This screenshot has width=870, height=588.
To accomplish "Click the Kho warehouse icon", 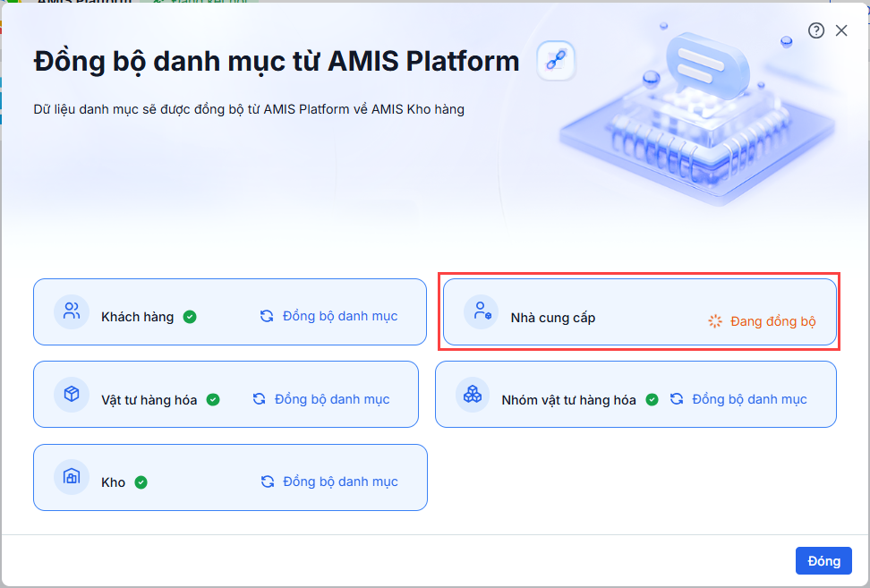I will [x=72, y=476].
